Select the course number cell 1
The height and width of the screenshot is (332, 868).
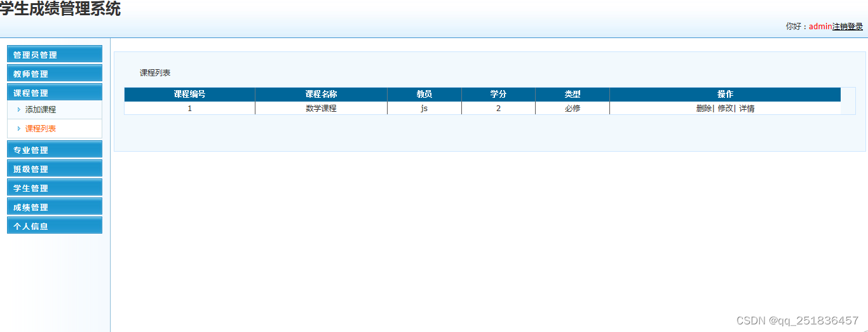coord(189,109)
